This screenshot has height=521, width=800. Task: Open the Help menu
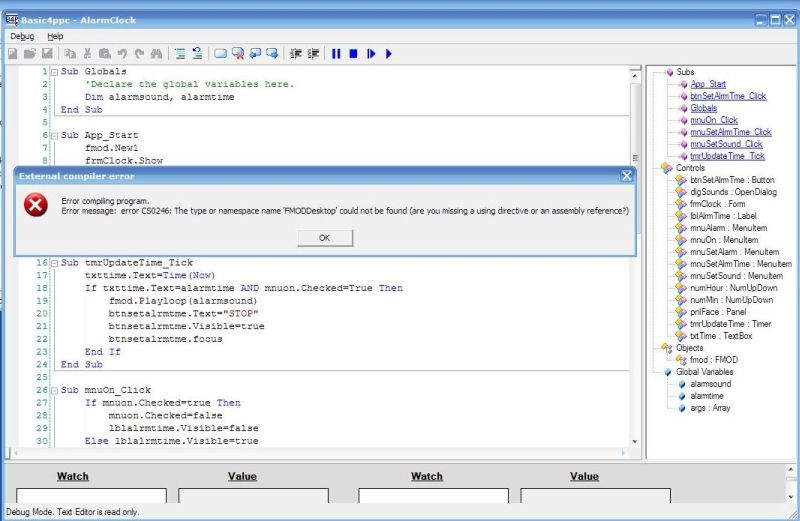click(x=55, y=36)
